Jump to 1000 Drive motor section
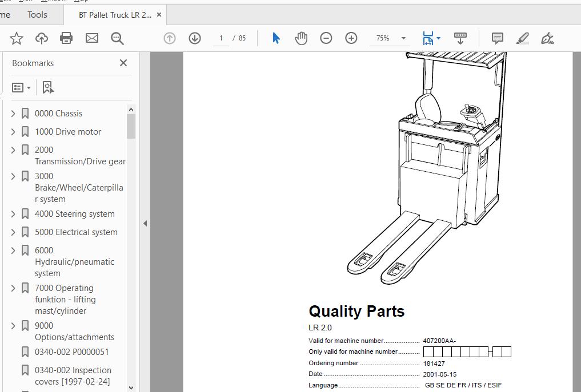581x392 pixels. (x=68, y=131)
